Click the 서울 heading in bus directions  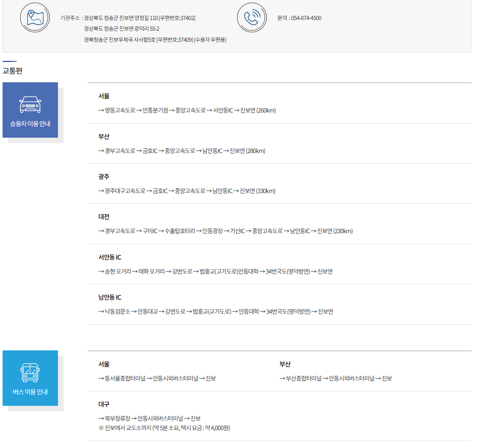point(104,364)
